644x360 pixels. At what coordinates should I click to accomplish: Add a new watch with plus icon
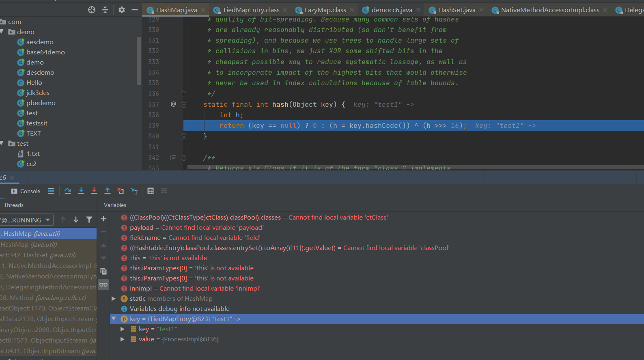(103, 219)
